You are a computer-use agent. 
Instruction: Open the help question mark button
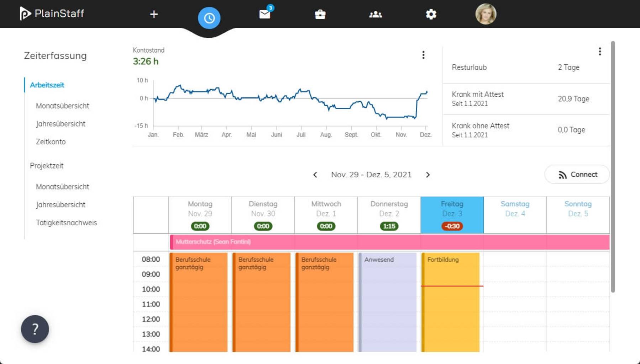(x=35, y=329)
